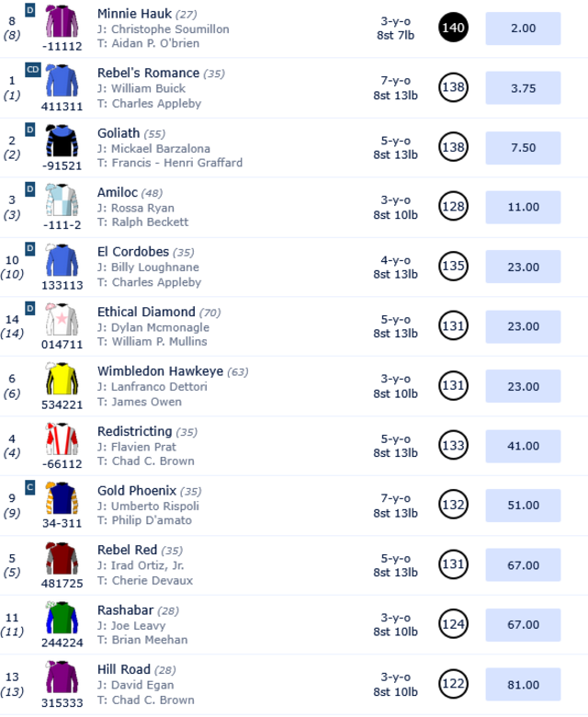Click Amiloc's light blue and white silks

click(x=62, y=200)
